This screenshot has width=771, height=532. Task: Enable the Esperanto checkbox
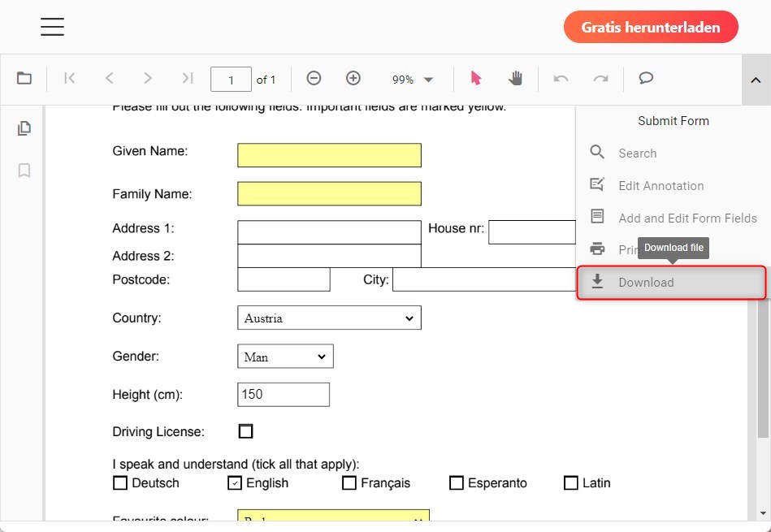coord(457,482)
